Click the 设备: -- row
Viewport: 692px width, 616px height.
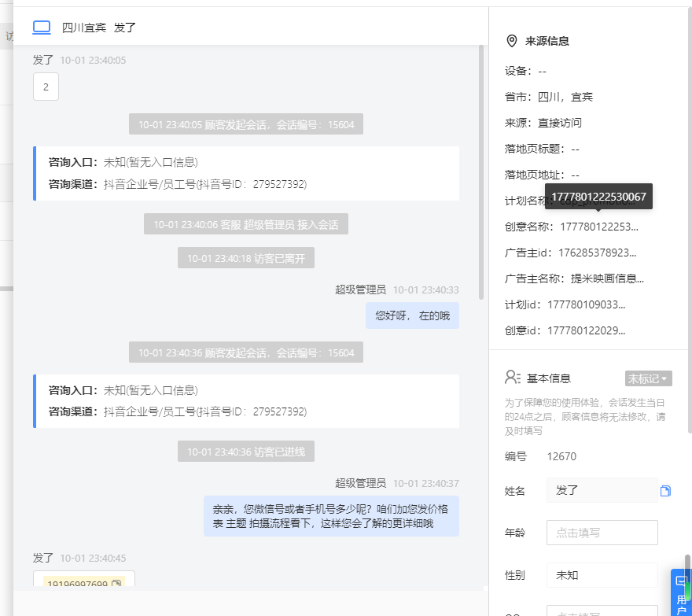525,71
